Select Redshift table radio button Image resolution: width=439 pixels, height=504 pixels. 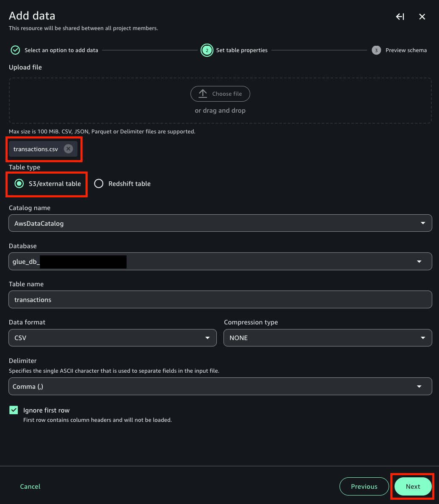99,183
